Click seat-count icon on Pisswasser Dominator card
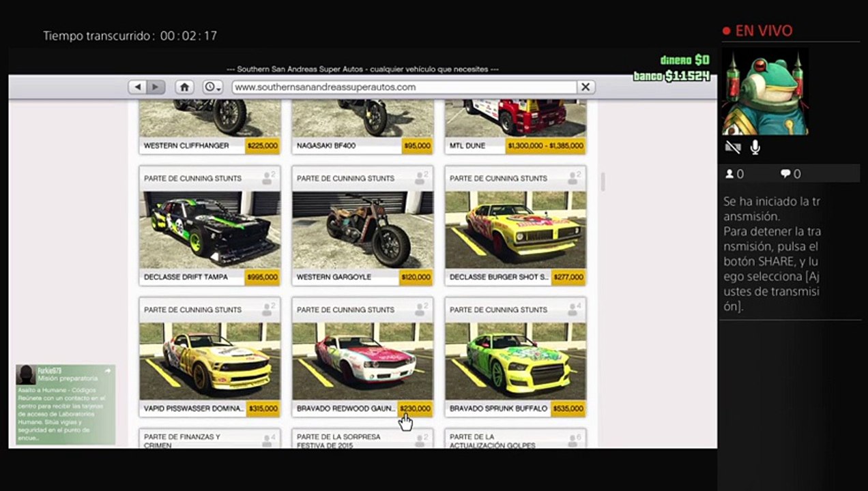Screen dimensions: 868x491 click(x=269, y=310)
